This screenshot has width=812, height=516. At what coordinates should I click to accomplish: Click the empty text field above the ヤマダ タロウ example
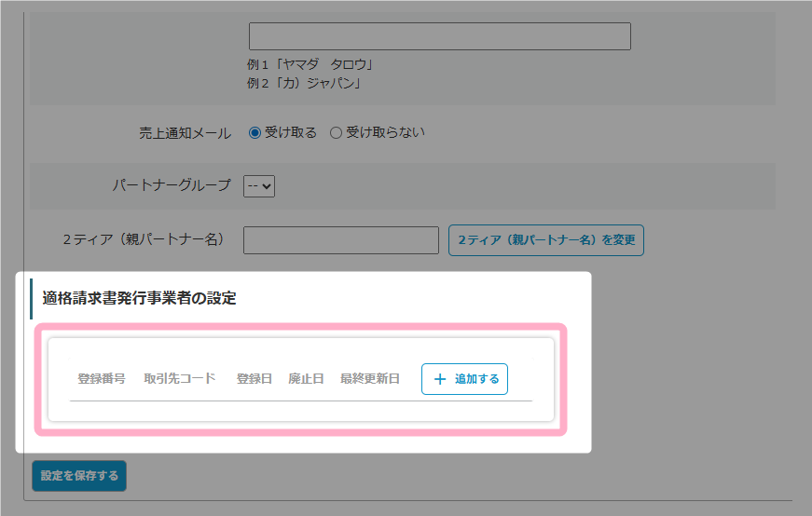(x=439, y=36)
